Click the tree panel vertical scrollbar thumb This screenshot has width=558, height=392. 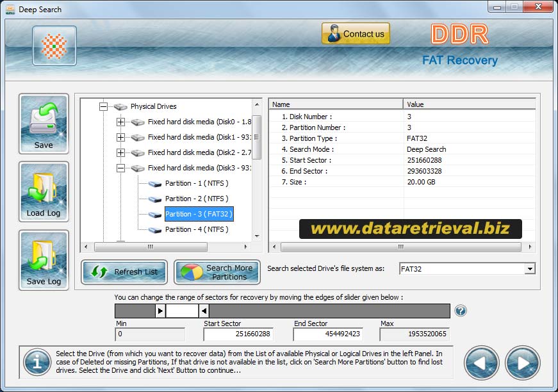click(x=257, y=137)
